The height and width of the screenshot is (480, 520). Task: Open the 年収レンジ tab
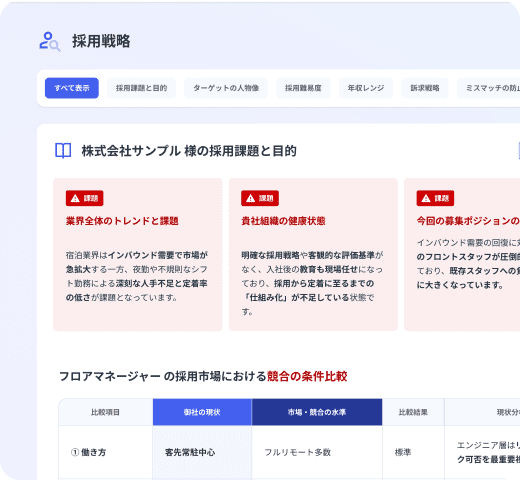click(366, 88)
